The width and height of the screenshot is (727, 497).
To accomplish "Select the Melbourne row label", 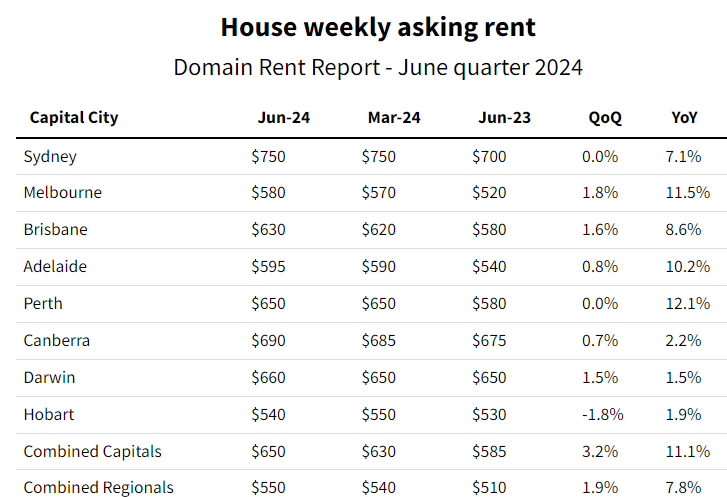I will click(63, 192).
